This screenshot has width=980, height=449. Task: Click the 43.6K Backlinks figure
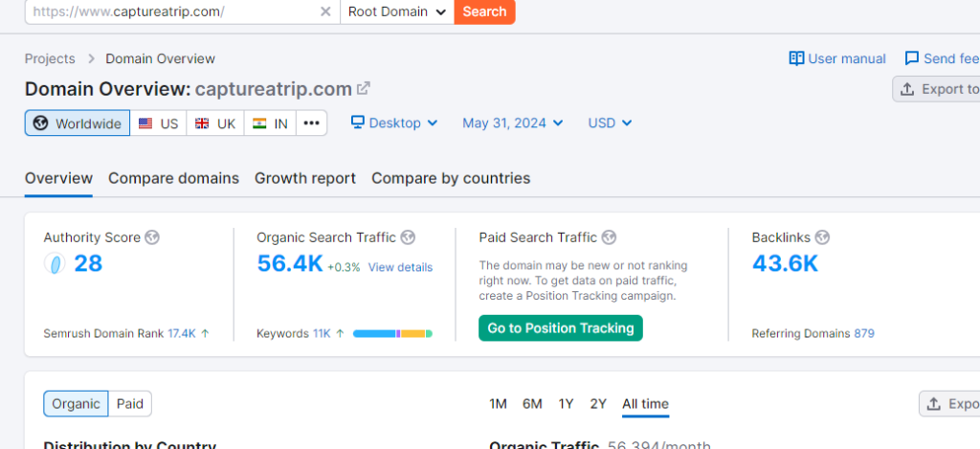785,263
